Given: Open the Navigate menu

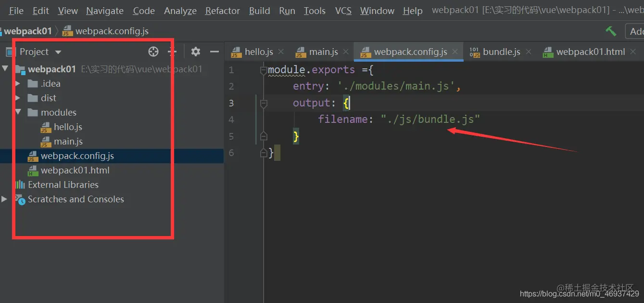Looking at the screenshot, I should 105,11.
